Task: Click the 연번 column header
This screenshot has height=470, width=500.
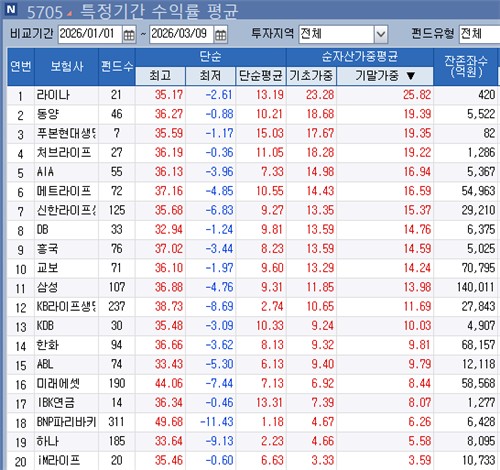Action: point(21,67)
